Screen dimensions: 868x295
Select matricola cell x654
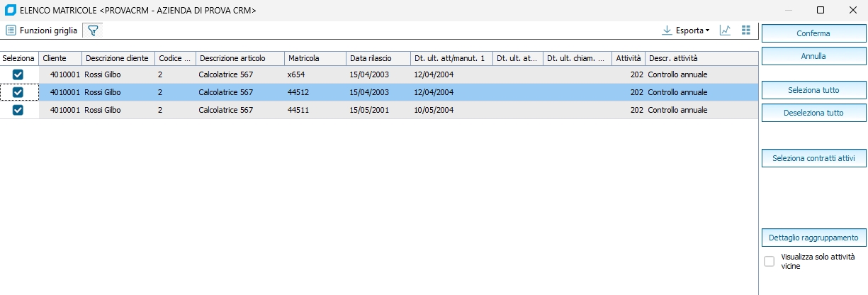315,74
